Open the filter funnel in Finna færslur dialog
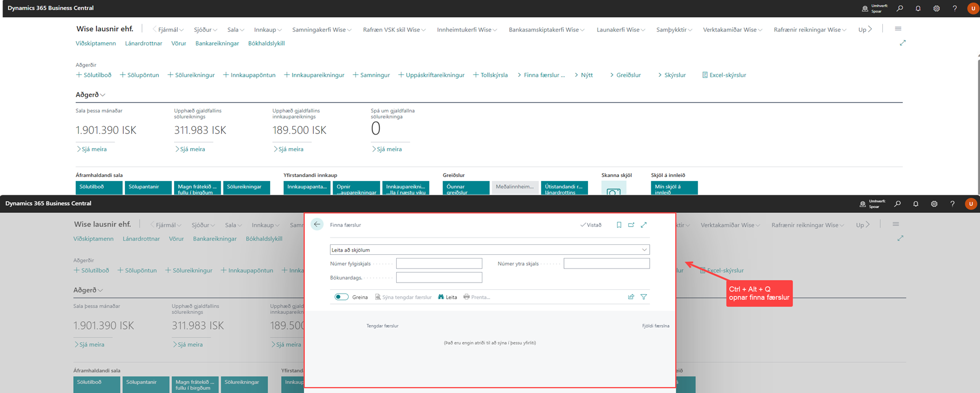The width and height of the screenshot is (980, 393). pyautogui.click(x=644, y=297)
